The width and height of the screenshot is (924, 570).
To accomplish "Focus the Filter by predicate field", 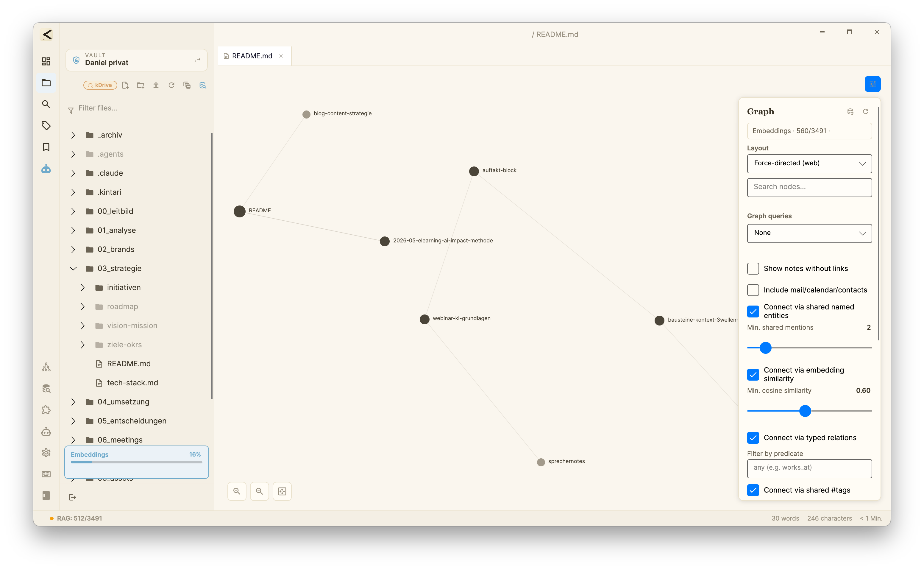I will click(809, 468).
